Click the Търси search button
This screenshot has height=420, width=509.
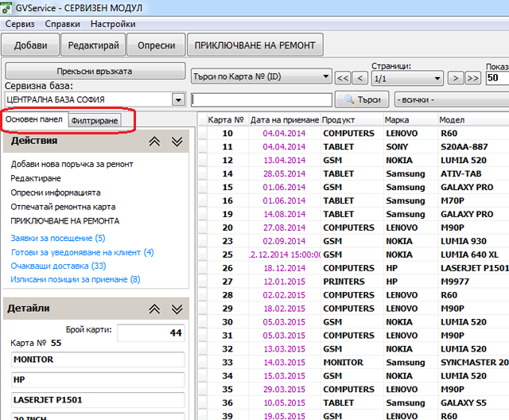coord(362,99)
